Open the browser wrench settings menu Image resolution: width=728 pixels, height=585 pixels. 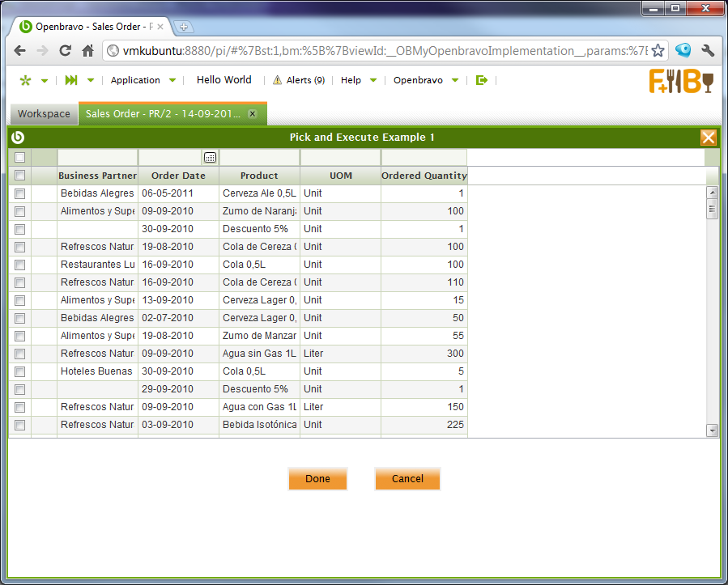coord(708,51)
